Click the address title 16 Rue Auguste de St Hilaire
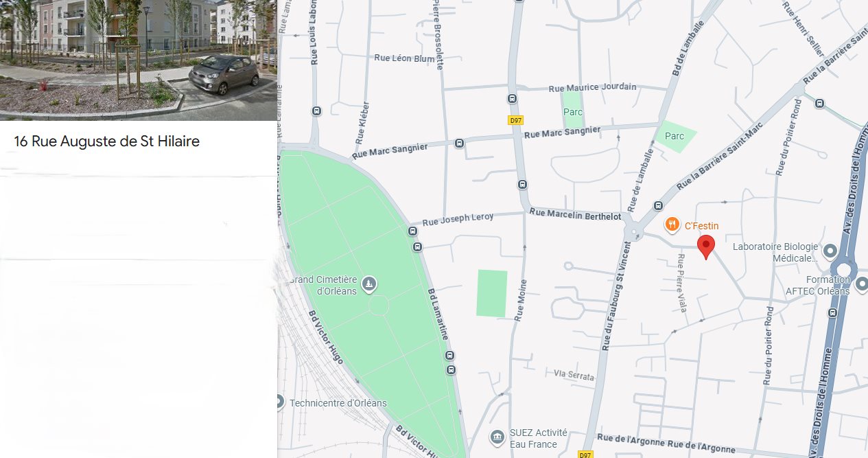Image resolution: width=868 pixels, height=458 pixels. click(x=106, y=141)
